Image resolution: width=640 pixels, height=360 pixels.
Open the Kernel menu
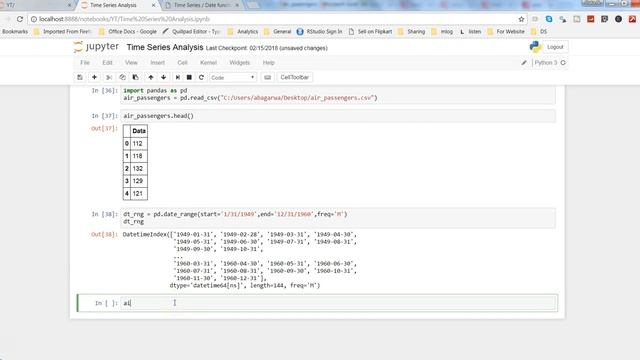[208, 63]
